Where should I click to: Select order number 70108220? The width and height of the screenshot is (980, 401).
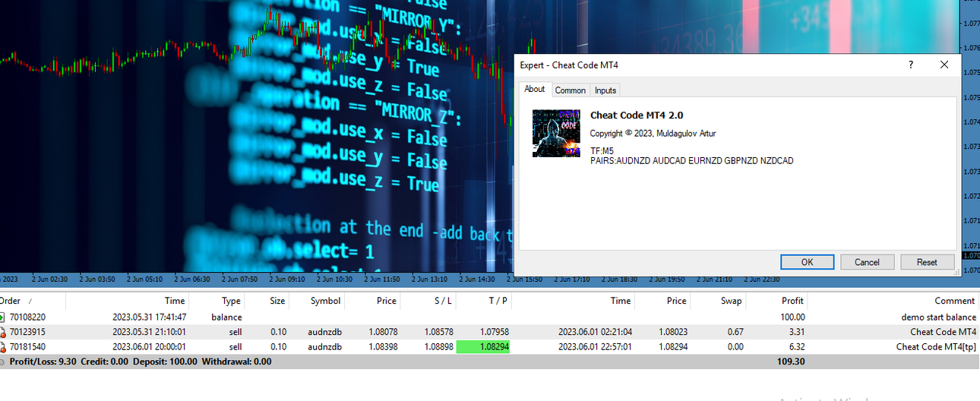[x=27, y=317]
